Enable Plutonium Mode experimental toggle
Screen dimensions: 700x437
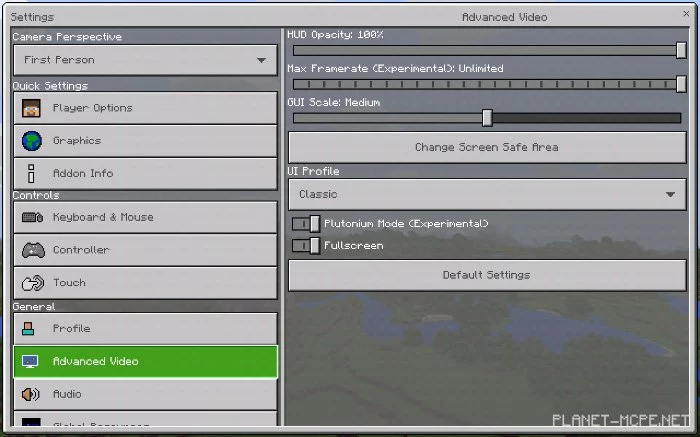click(306, 224)
